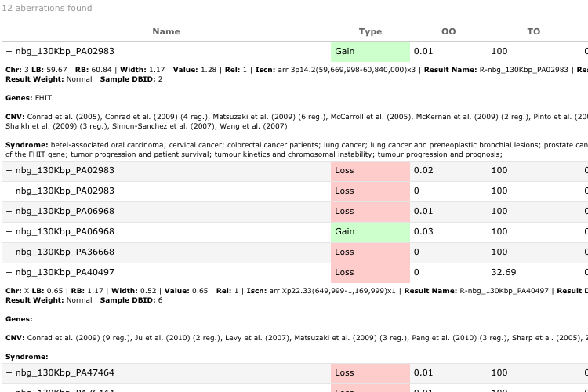Click the red Loss cell for PA36668
This screenshot has width=588, height=392.
370,252
